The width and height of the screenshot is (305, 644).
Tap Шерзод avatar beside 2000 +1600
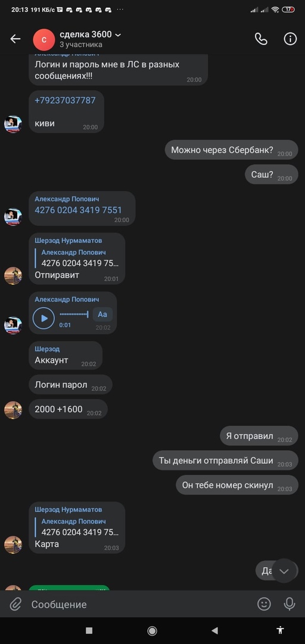pos(13,410)
